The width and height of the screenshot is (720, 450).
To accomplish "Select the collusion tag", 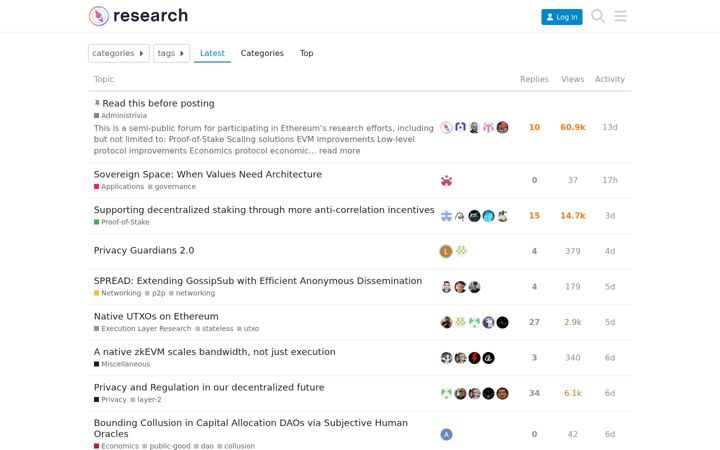I will pos(236,446).
